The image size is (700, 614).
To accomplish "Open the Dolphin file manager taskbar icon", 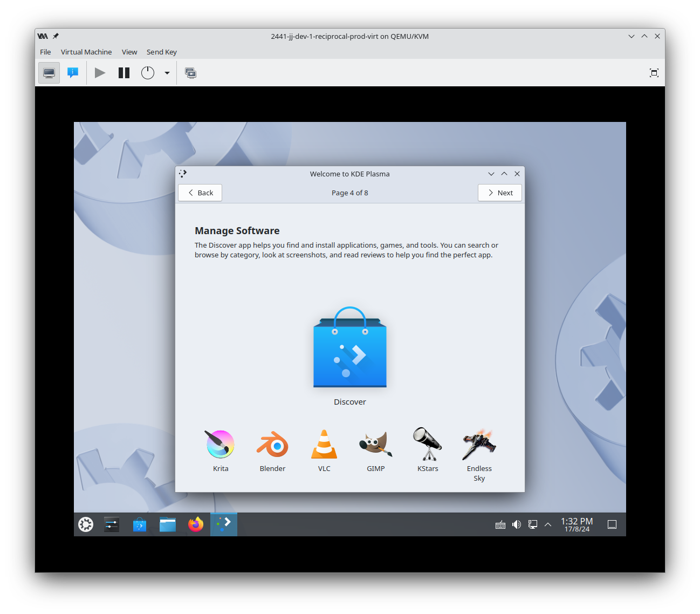I will [168, 524].
